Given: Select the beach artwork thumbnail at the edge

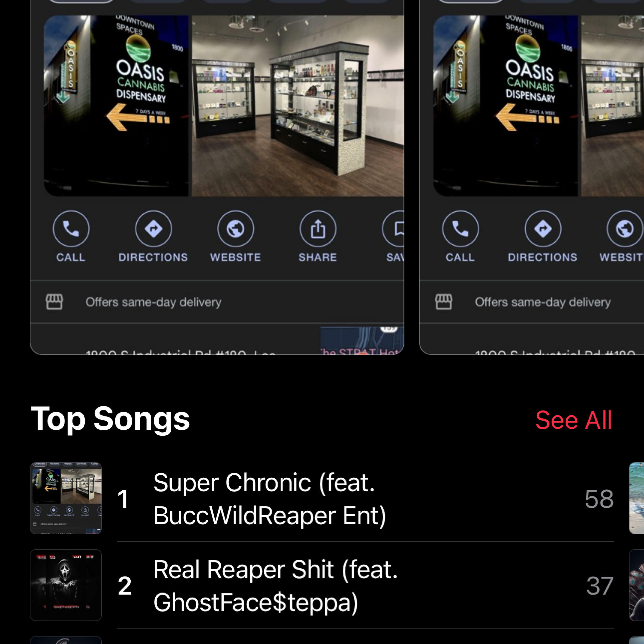Looking at the screenshot, I should (636, 498).
